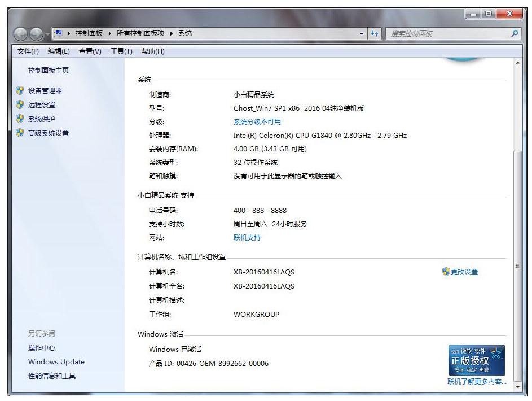532x401 pixels.
Task: Click the shield icon beside 远程设置
Action: pos(20,104)
